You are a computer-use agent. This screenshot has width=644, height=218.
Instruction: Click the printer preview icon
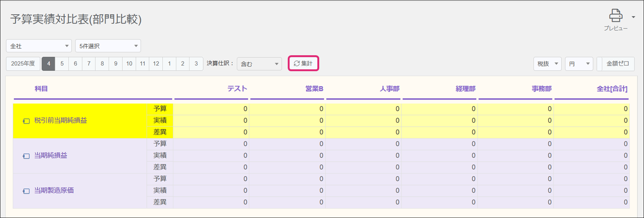tap(615, 16)
